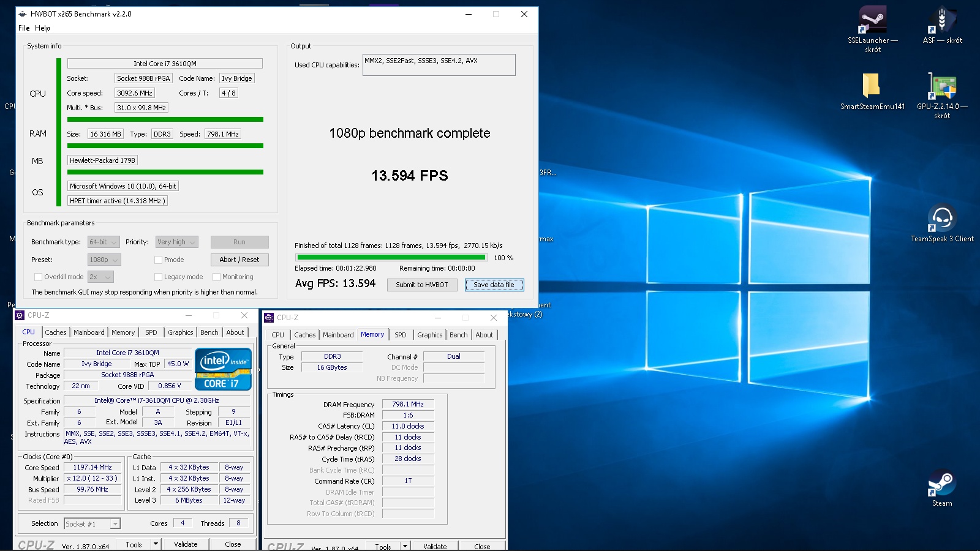The height and width of the screenshot is (551, 980).
Task: Expand Tools arrow in left CPU-Z
Action: point(156,544)
